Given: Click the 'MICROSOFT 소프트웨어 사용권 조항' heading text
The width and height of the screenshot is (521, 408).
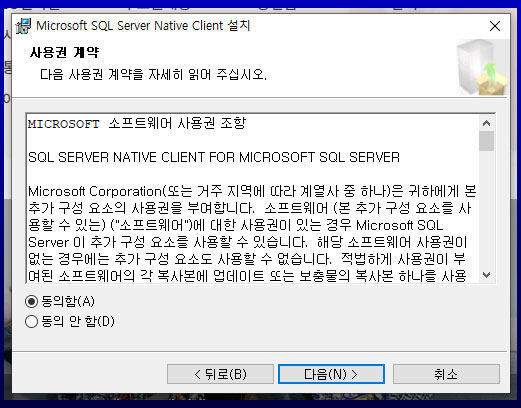Looking at the screenshot, I should pyautogui.click(x=137, y=123).
